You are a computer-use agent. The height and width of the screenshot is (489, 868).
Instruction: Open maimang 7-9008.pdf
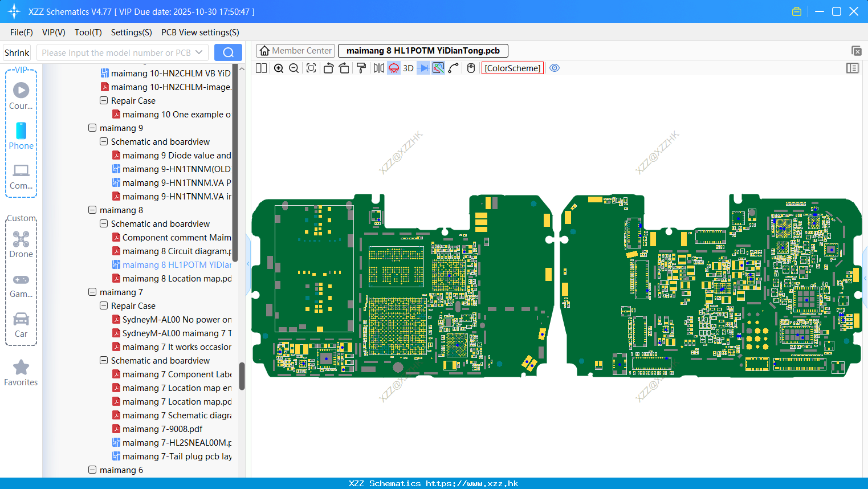coord(157,429)
